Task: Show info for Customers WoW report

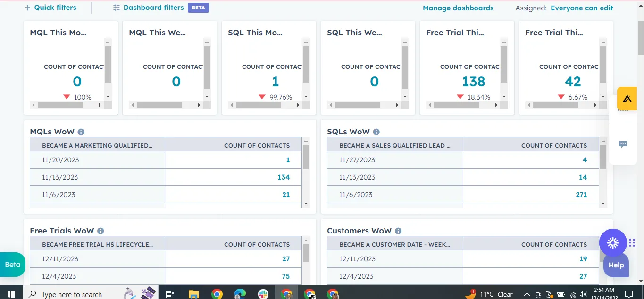Action: 398,231
